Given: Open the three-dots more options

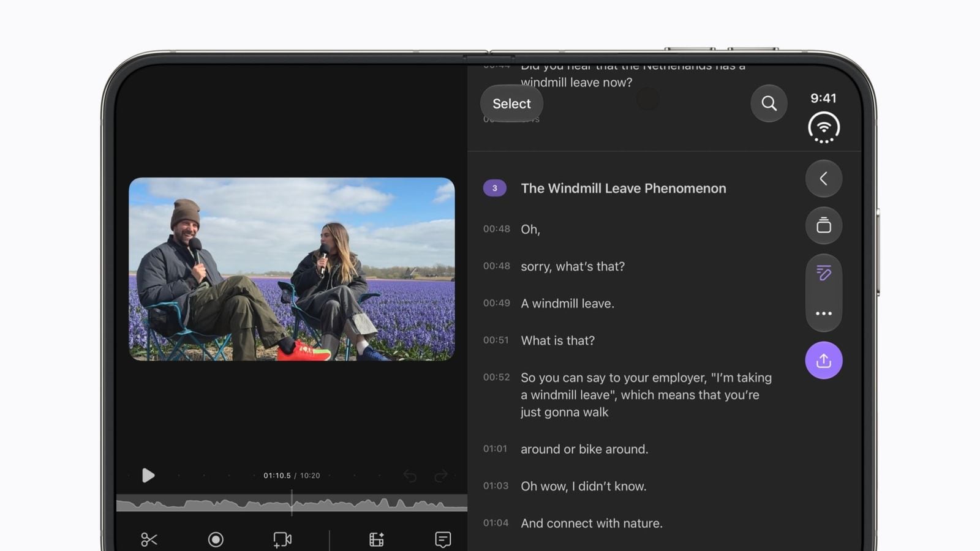Looking at the screenshot, I should click(823, 313).
